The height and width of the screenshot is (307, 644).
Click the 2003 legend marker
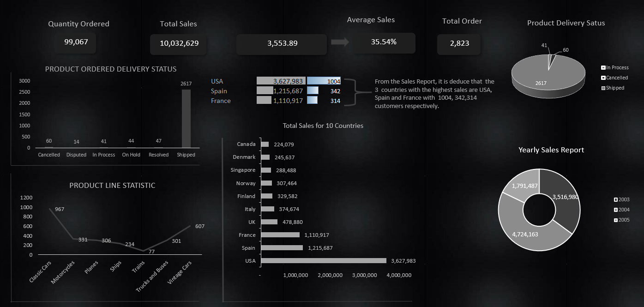[615, 200]
